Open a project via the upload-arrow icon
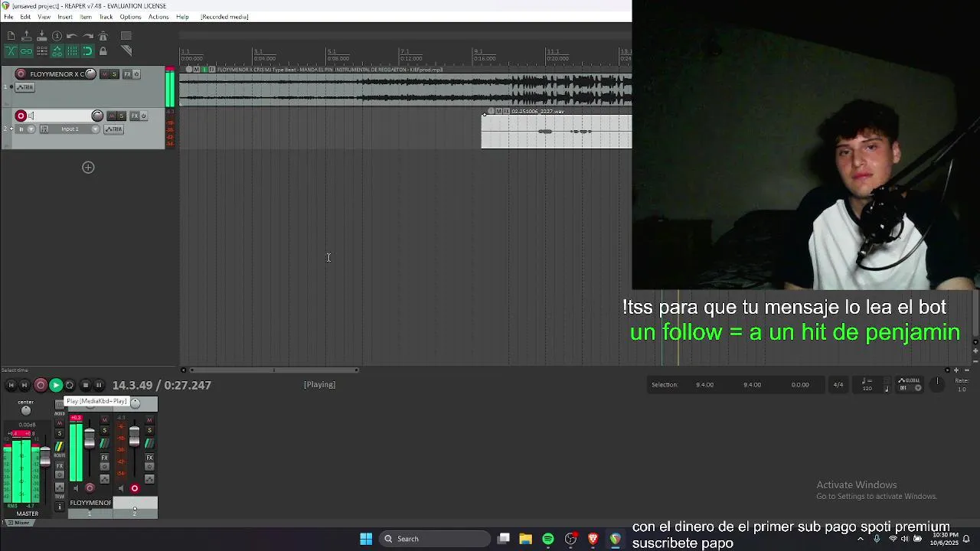 tap(26, 36)
